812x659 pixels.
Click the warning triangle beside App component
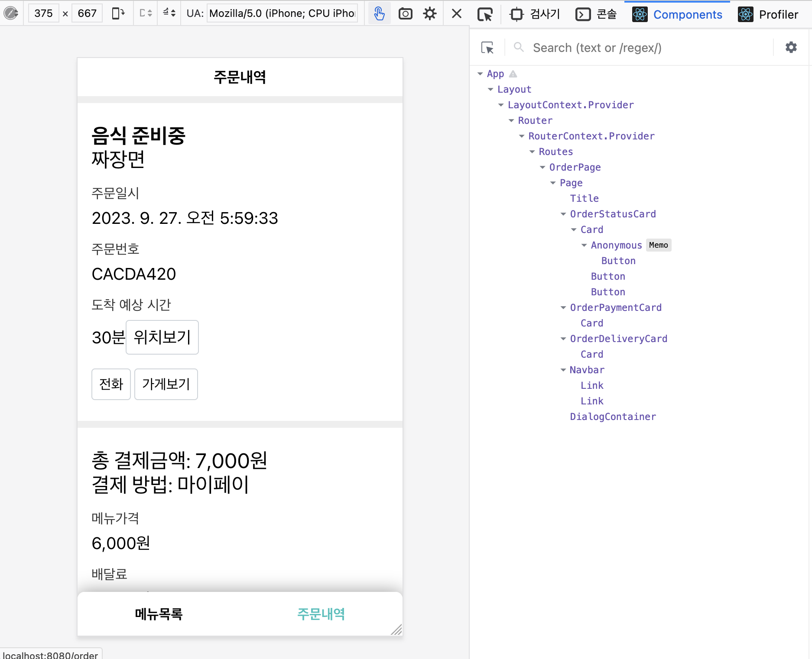[513, 74]
